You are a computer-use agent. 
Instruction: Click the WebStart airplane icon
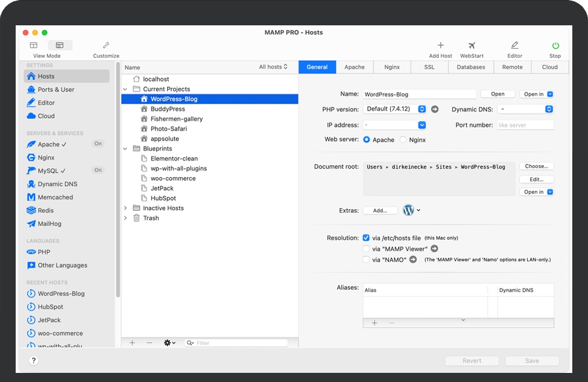[x=472, y=46]
